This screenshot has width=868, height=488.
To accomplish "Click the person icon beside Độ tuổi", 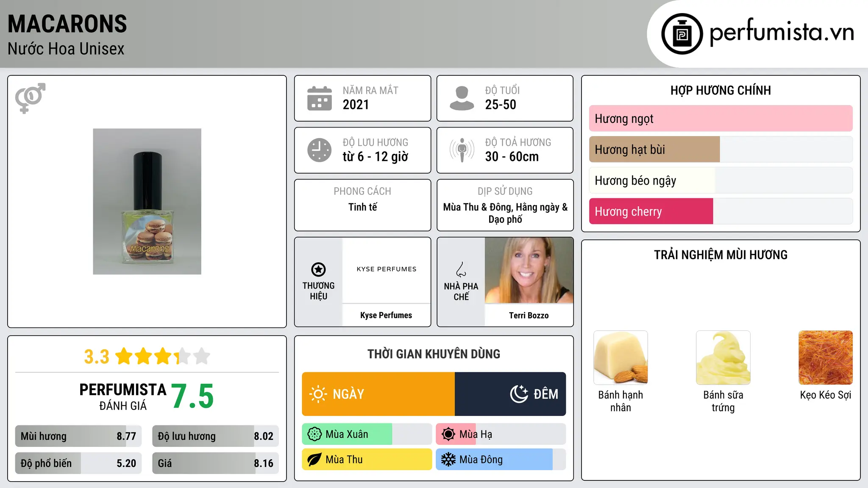I will (462, 98).
